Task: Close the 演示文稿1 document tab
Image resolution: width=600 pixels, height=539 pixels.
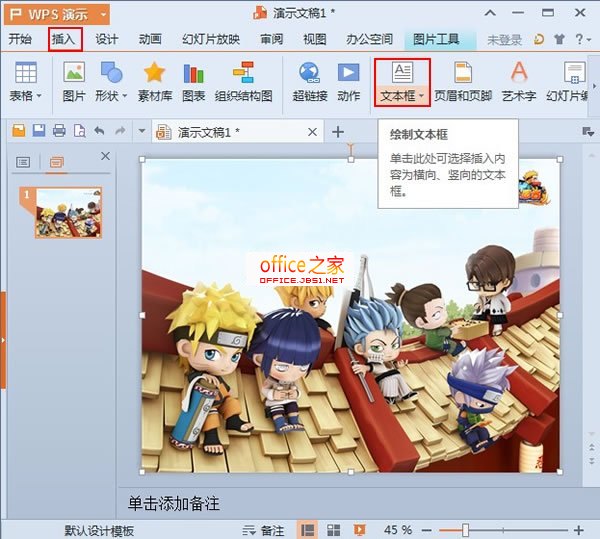Action: pyautogui.click(x=312, y=132)
